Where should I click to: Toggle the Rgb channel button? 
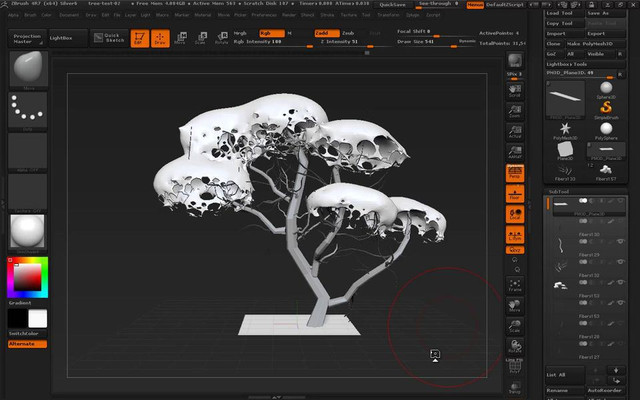tap(266, 33)
